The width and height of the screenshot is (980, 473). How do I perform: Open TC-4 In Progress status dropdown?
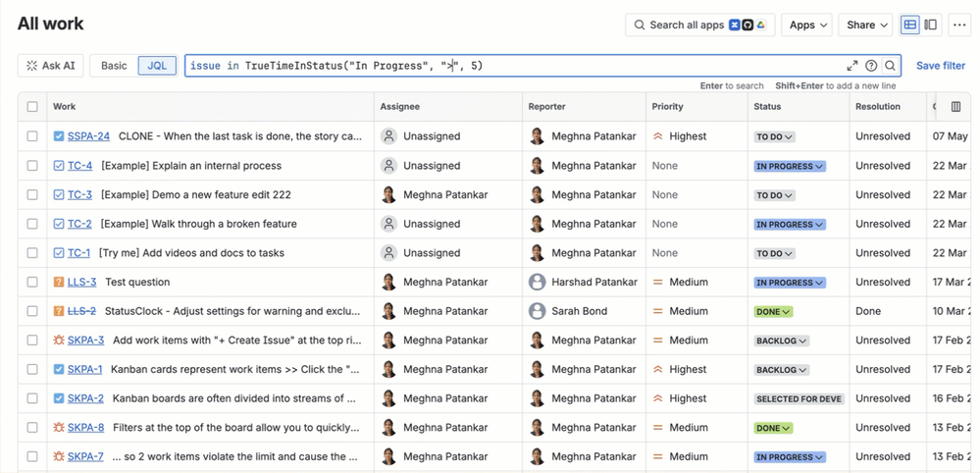(790, 166)
